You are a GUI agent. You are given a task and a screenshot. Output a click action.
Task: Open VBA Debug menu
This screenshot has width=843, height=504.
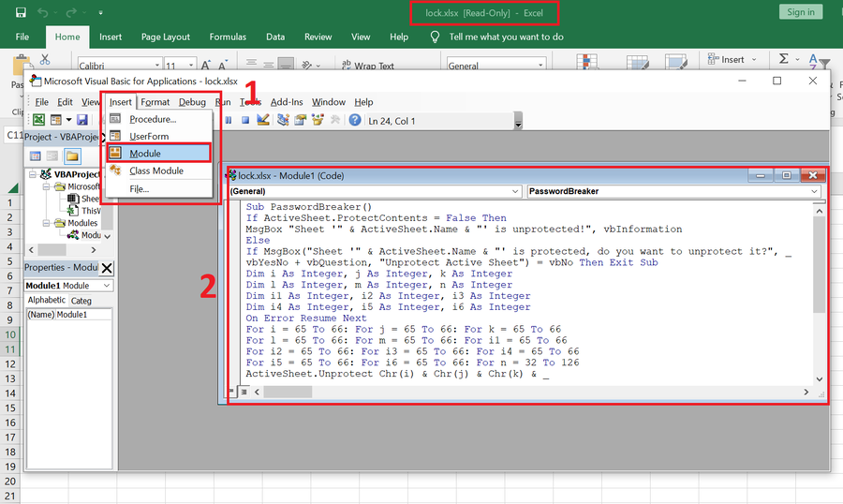click(x=192, y=102)
